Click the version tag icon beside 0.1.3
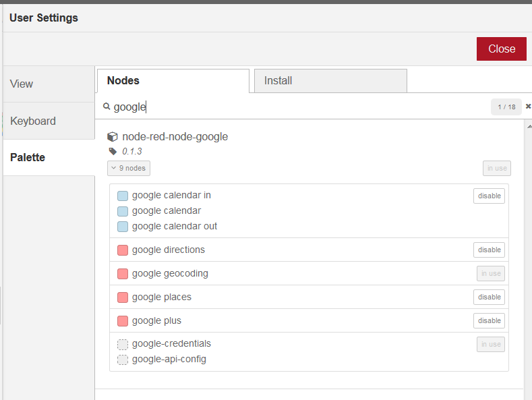The width and height of the screenshot is (532, 400). click(x=113, y=152)
